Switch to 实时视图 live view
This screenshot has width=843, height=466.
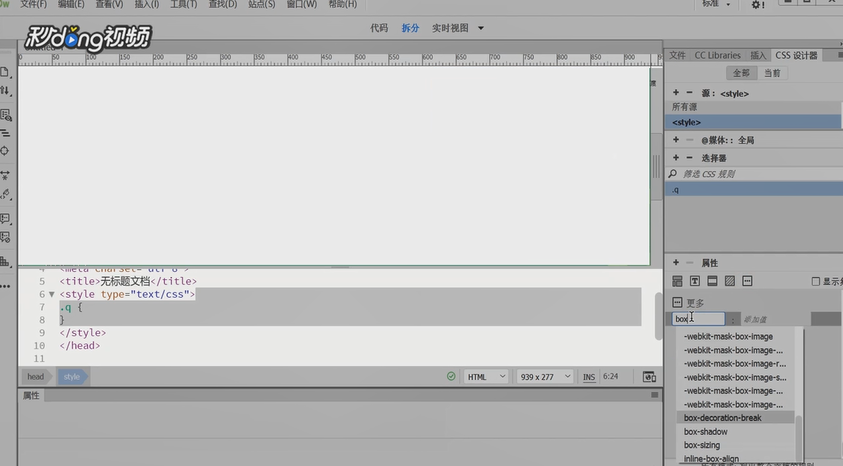tap(450, 28)
